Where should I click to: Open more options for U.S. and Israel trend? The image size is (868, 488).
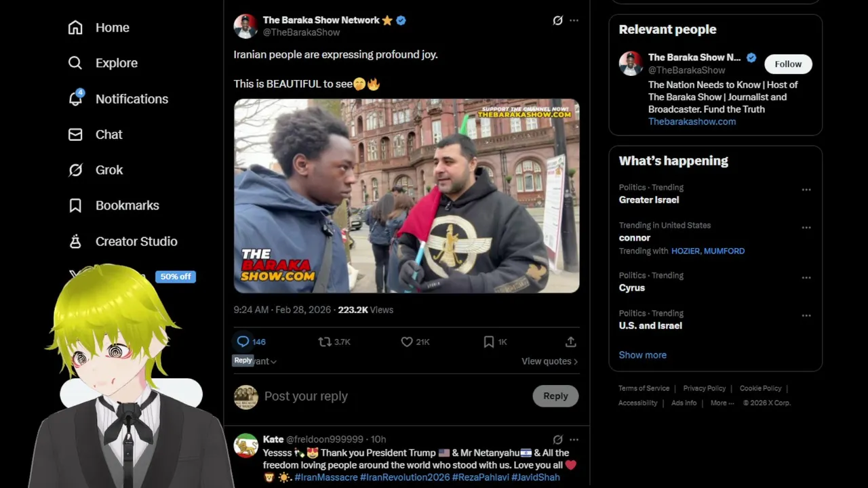tap(806, 316)
